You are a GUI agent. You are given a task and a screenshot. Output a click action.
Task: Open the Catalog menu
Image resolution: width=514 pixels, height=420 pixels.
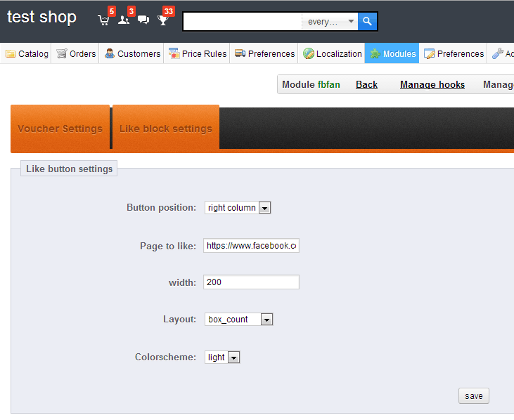pyautogui.click(x=26, y=53)
